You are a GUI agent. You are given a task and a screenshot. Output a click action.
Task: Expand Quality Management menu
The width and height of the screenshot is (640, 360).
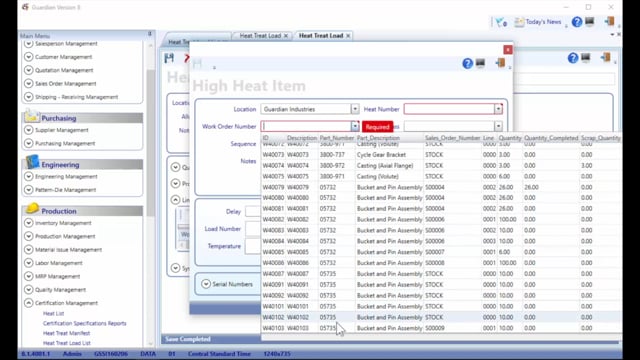[28, 289]
